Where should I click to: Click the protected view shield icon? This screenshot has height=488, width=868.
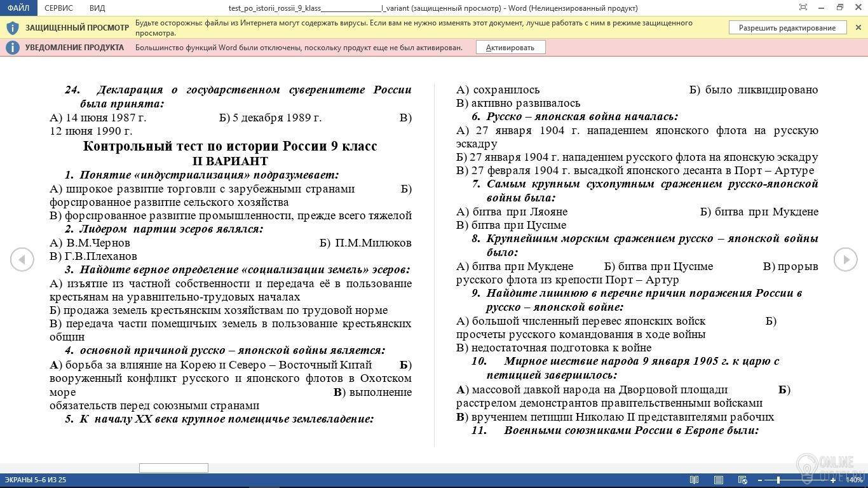[12, 28]
